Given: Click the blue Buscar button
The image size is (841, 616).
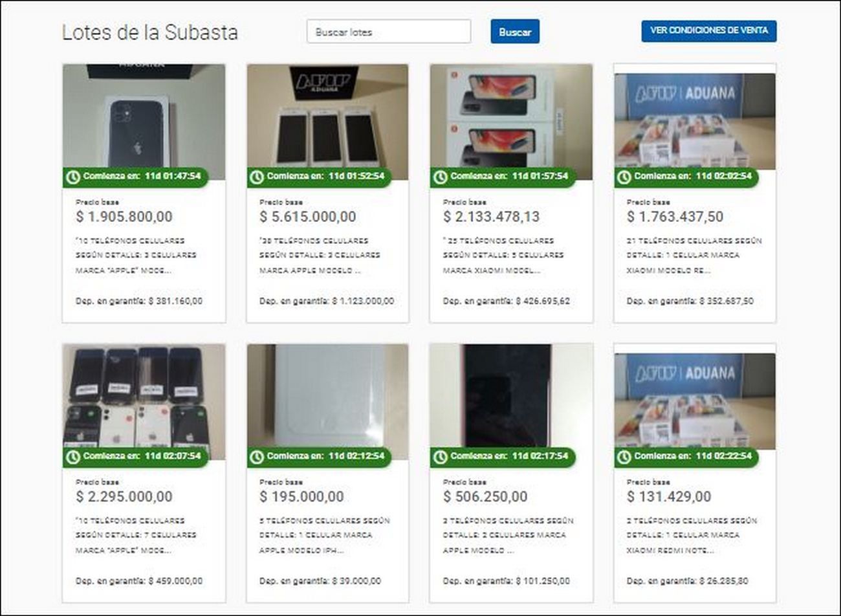Looking at the screenshot, I should point(515,32).
